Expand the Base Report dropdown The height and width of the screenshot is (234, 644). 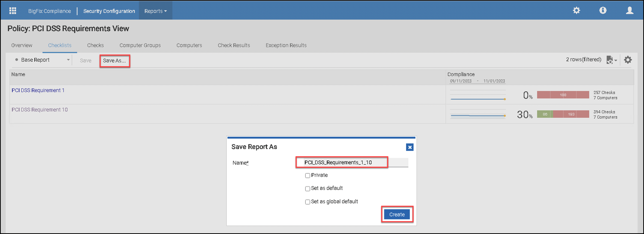(68, 60)
